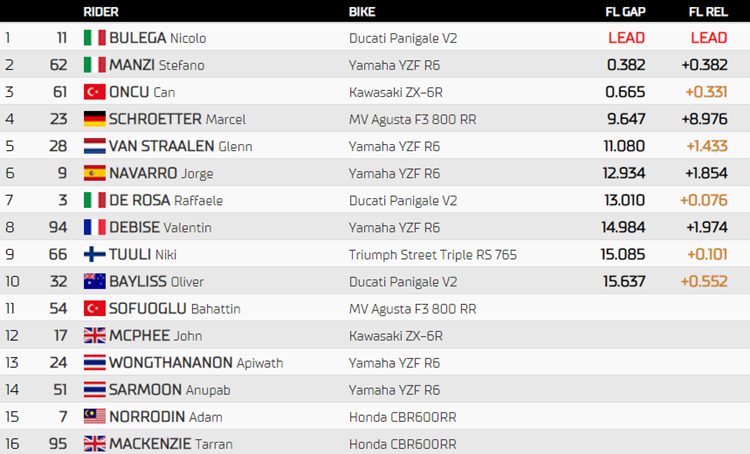Click the German flag beside SCHROETTER
This screenshot has width=750, height=454.
[95, 119]
